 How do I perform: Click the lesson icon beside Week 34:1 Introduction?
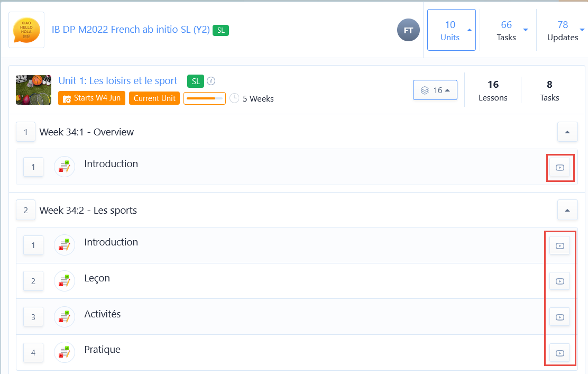[x=65, y=167]
